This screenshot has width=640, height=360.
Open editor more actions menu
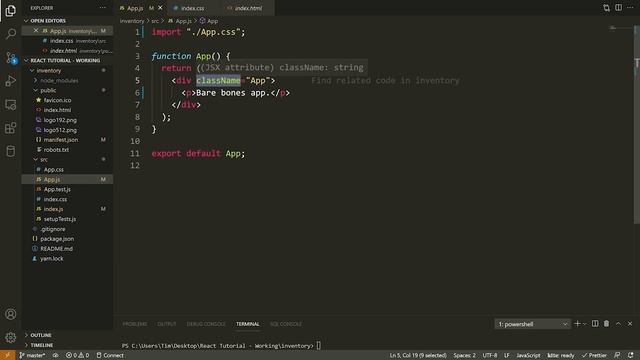pyautogui.click(x=630, y=8)
